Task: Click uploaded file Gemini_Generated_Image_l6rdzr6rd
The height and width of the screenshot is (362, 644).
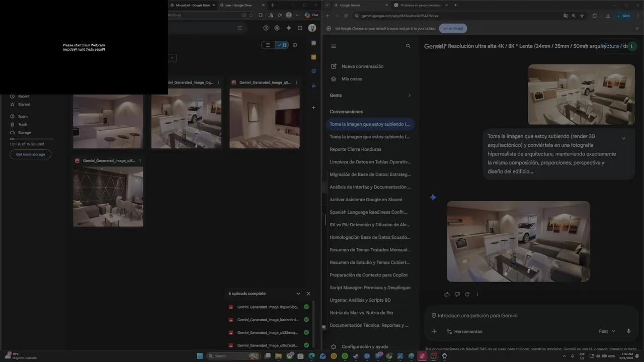Action: (x=269, y=320)
